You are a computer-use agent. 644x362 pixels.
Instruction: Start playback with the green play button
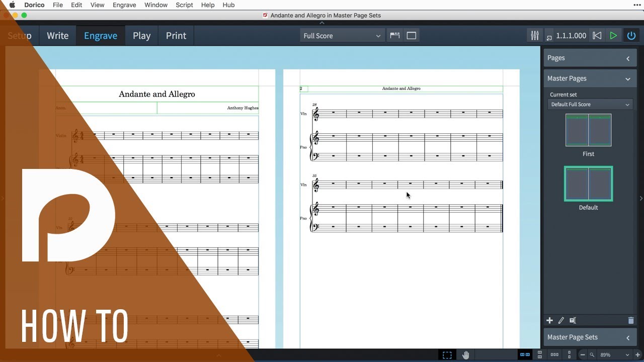[613, 36]
